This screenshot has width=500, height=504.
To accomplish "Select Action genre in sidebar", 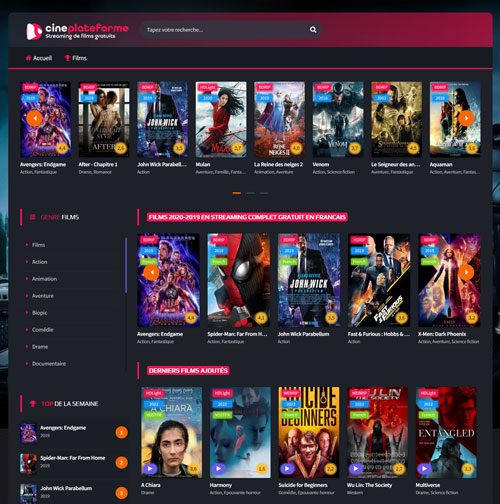I will 39,262.
